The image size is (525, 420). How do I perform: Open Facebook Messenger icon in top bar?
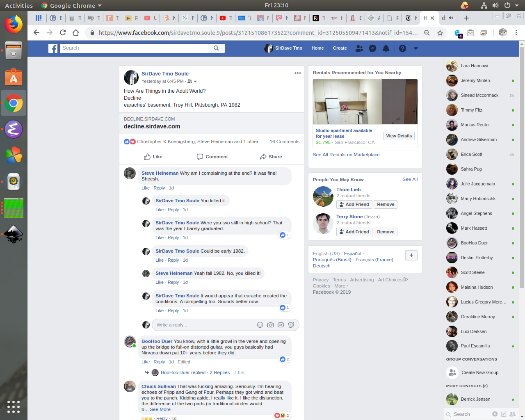click(372, 48)
